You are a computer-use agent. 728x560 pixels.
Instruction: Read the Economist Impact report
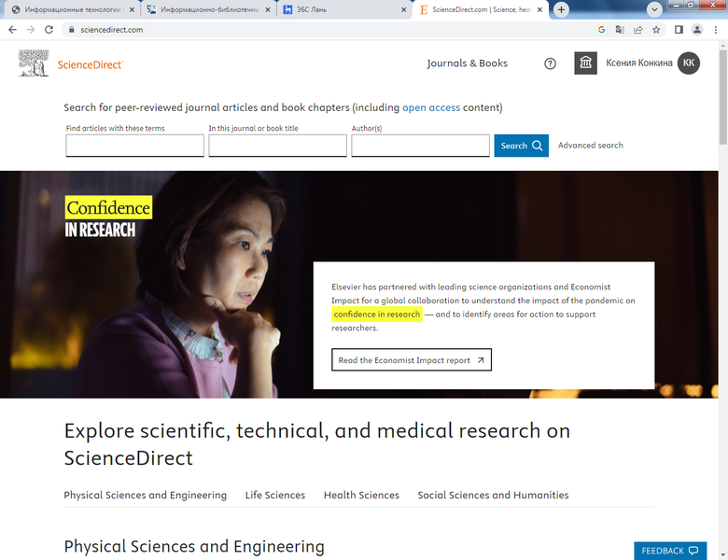tap(412, 360)
